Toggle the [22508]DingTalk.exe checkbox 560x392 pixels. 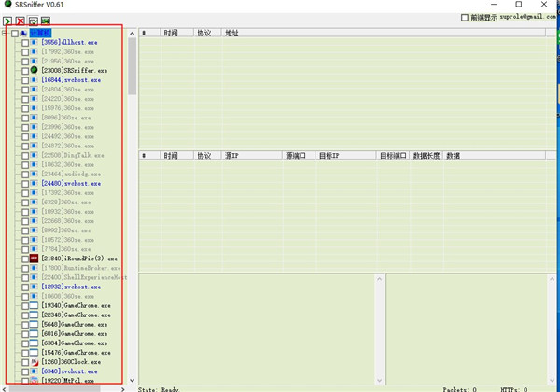point(25,156)
